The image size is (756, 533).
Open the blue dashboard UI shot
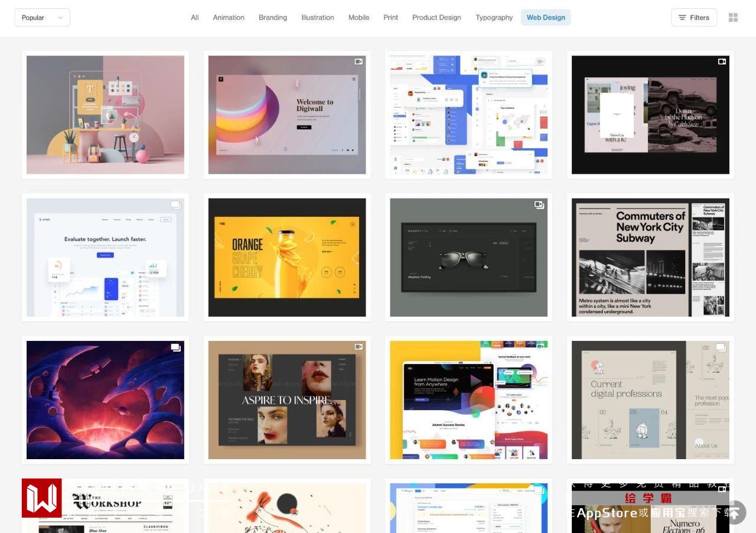pos(469,115)
